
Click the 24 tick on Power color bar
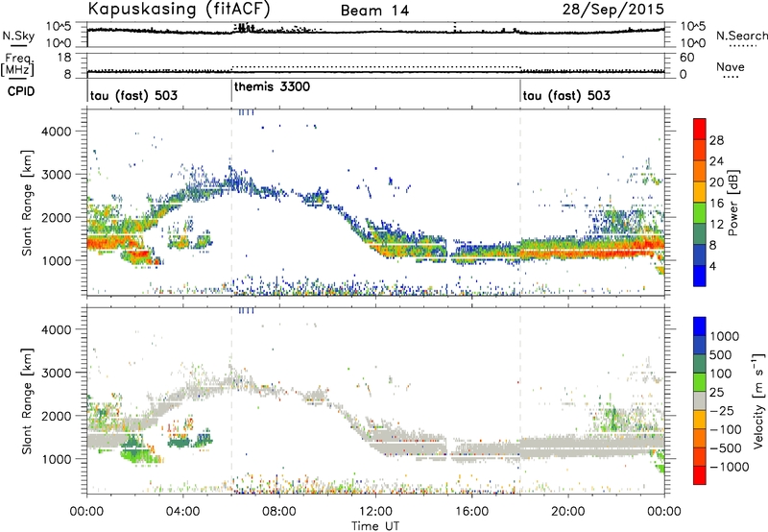coord(716,161)
